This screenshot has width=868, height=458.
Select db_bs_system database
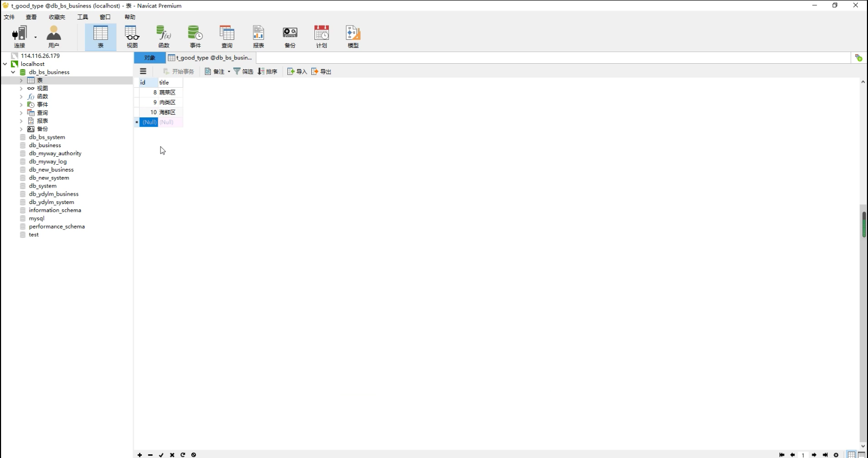[47, 137]
